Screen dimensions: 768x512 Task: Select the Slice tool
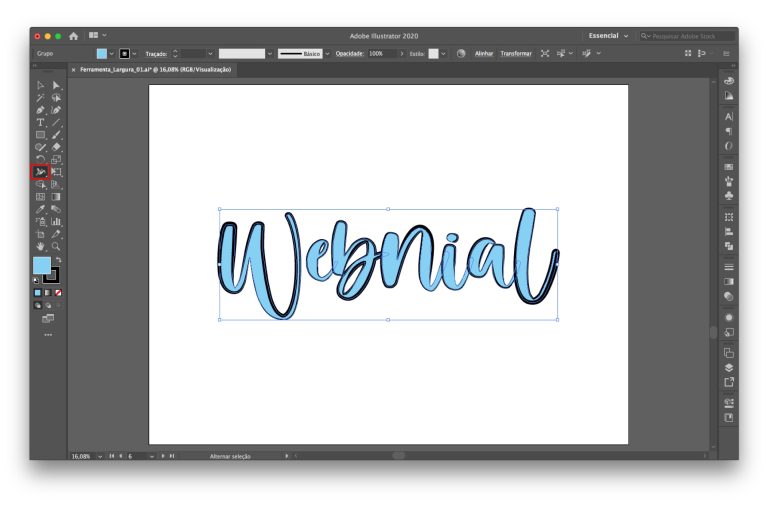56,234
